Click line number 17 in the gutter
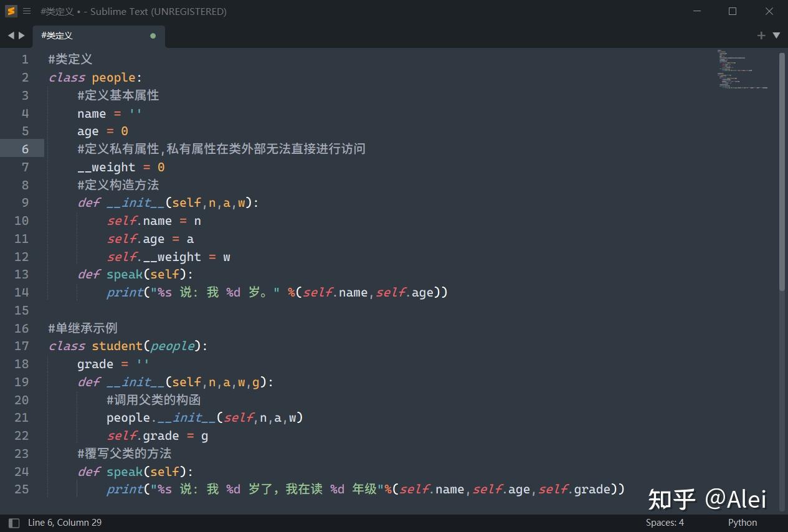Image resolution: width=788 pixels, height=532 pixels. [x=22, y=346]
